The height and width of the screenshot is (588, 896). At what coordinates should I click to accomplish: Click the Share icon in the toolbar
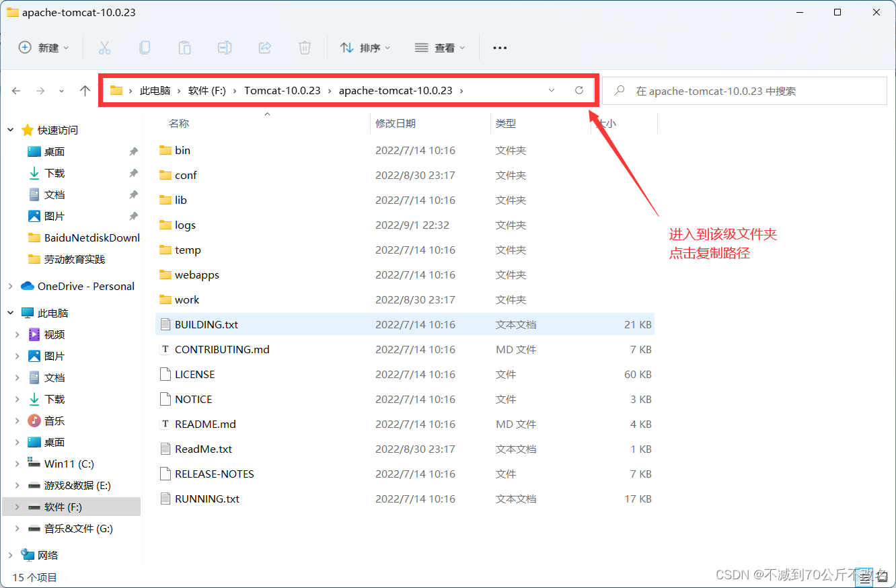click(x=264, y=47)
